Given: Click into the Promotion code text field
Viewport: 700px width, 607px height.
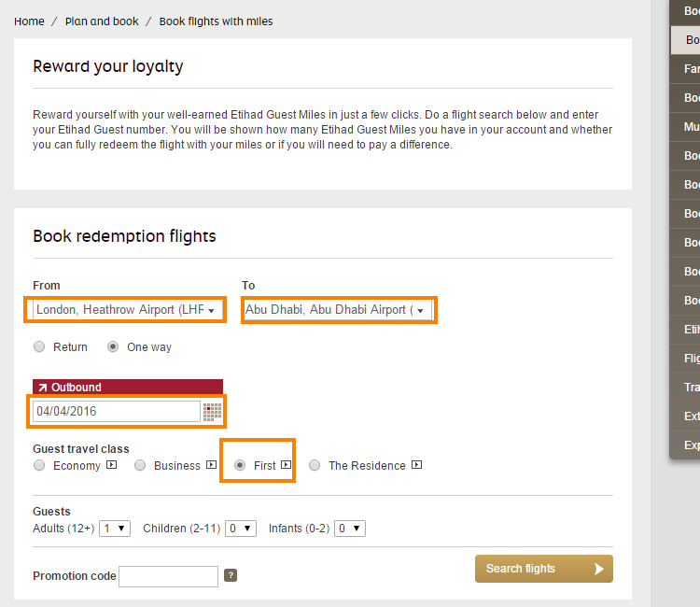Looking at the screenshot, I should tap(168, 576).
